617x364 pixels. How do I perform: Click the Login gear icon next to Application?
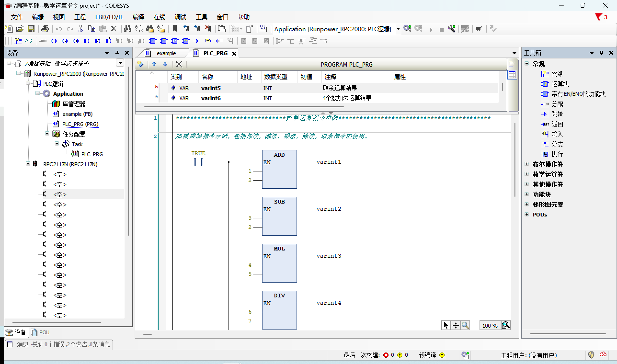tap(407, 29)
